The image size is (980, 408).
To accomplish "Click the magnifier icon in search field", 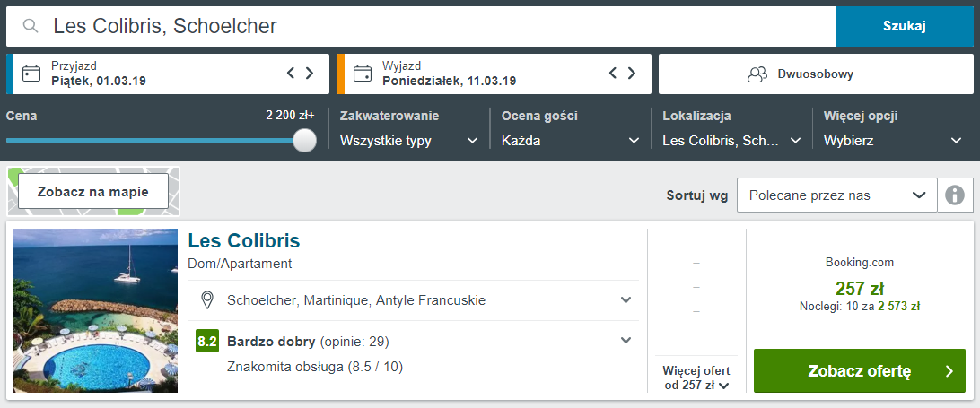I will (30, 26).
